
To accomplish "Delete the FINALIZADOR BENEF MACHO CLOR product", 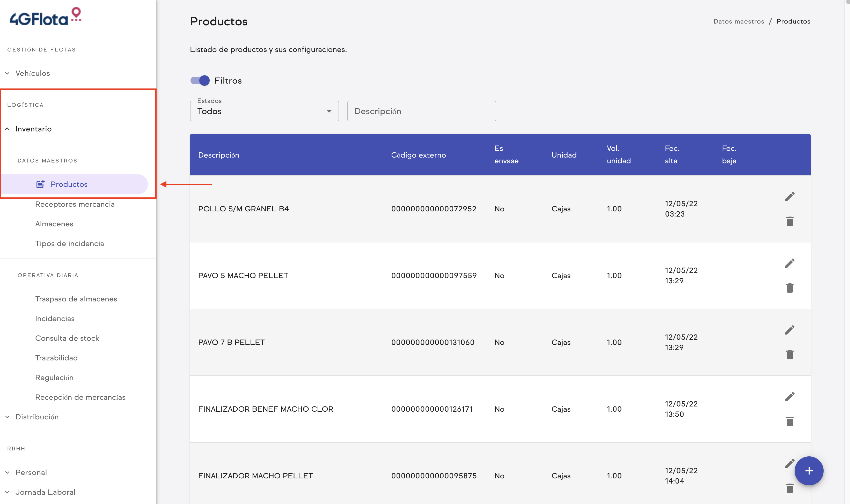I will point(790,421).
